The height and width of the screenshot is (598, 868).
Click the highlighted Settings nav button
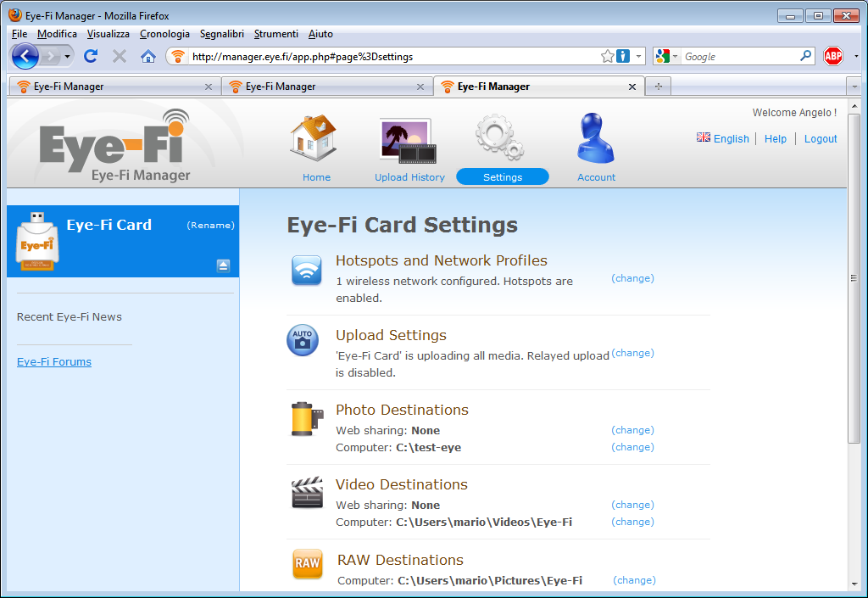coord(503,176)
